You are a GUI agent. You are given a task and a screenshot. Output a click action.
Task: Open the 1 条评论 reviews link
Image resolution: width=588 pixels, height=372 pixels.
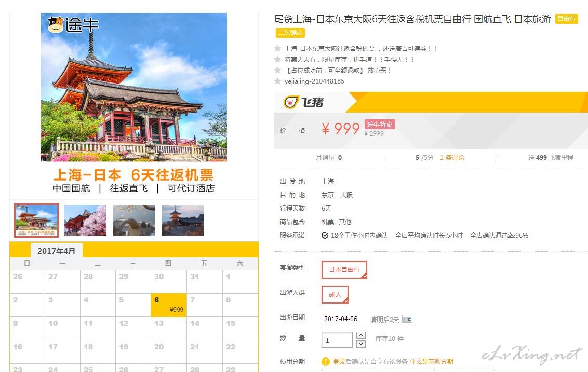pyautogui.click(x=452, y=157)
